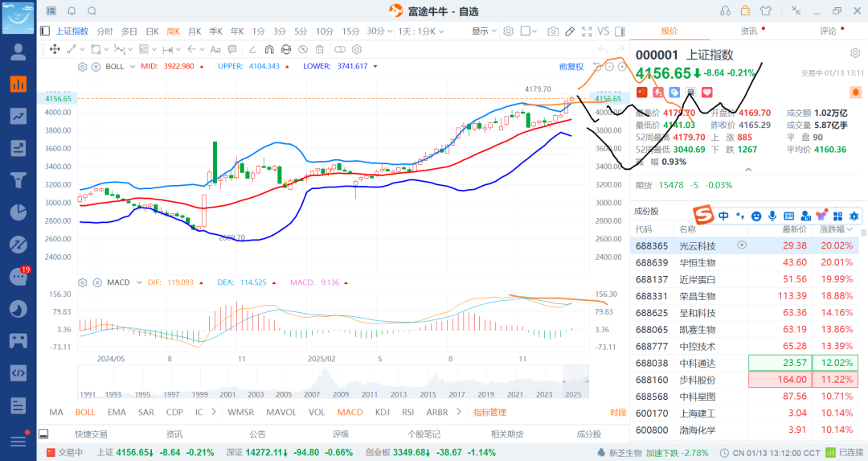Click the 时段 time period button
868x461 pixels.
[x=618, y=412]
